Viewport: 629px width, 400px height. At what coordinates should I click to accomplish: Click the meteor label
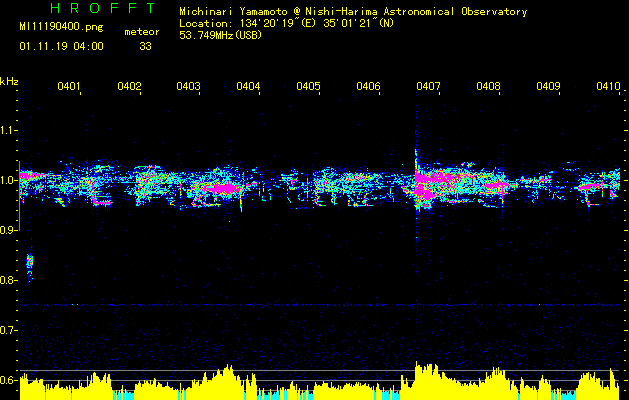(142, 32)
